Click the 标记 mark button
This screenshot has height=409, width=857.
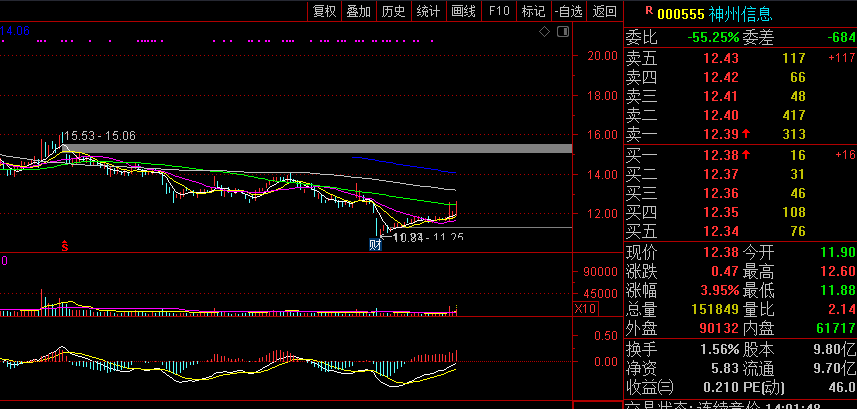533,11
